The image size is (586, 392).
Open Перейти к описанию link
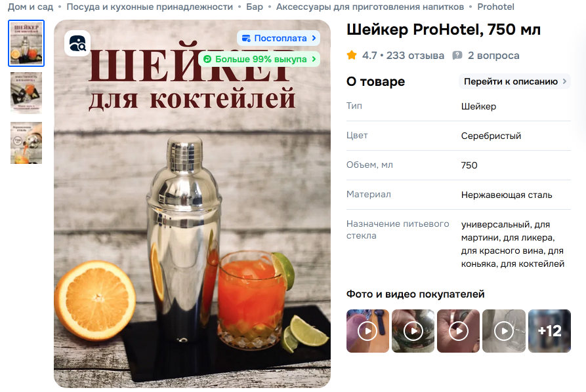[x=514, y=81]
